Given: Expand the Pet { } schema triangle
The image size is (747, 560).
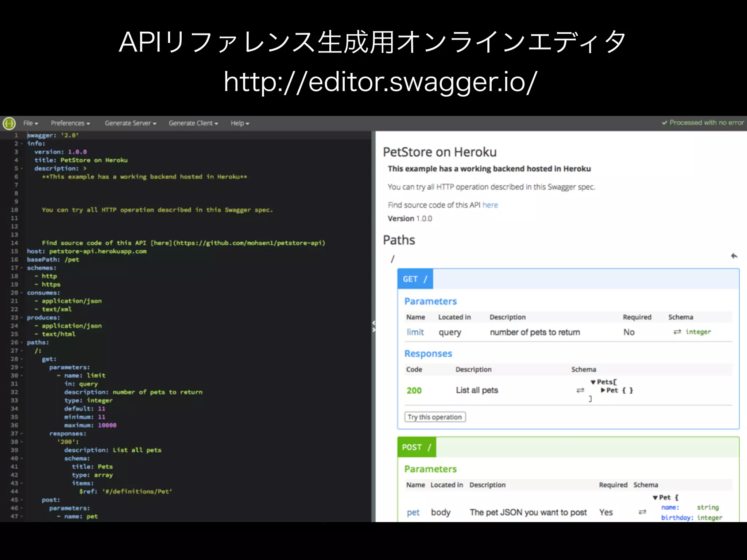Looking at the screenshot, I should click(603, 390).
